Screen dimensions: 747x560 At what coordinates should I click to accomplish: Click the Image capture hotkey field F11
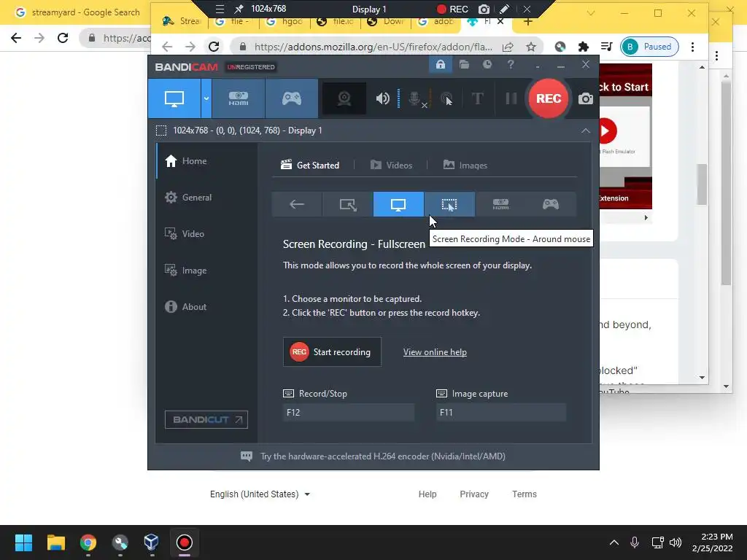(501, 413)
